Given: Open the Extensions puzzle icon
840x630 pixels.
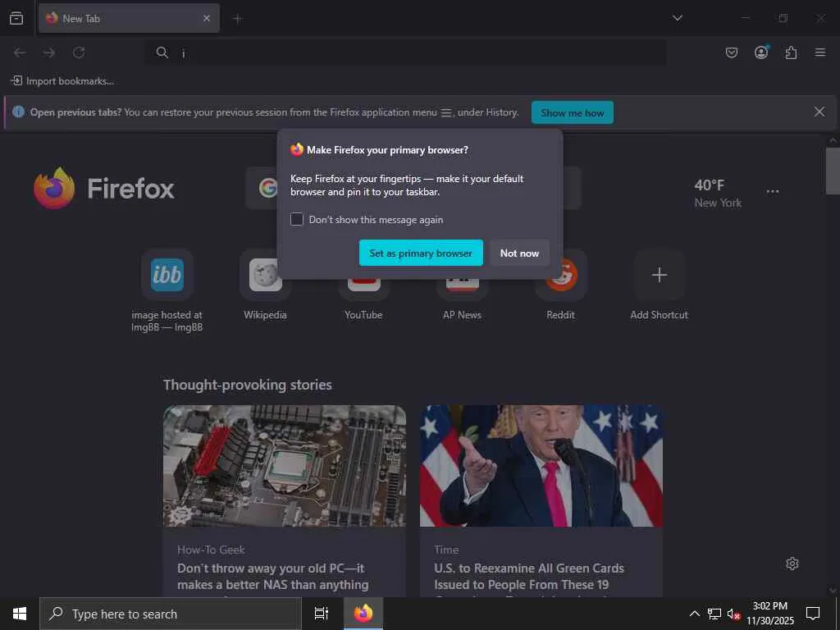Looking at the screenshot, I should (x=792, y=52).
